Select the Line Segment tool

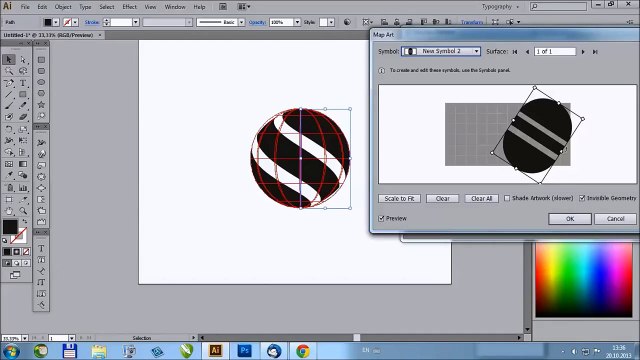[x=9, y=94]
